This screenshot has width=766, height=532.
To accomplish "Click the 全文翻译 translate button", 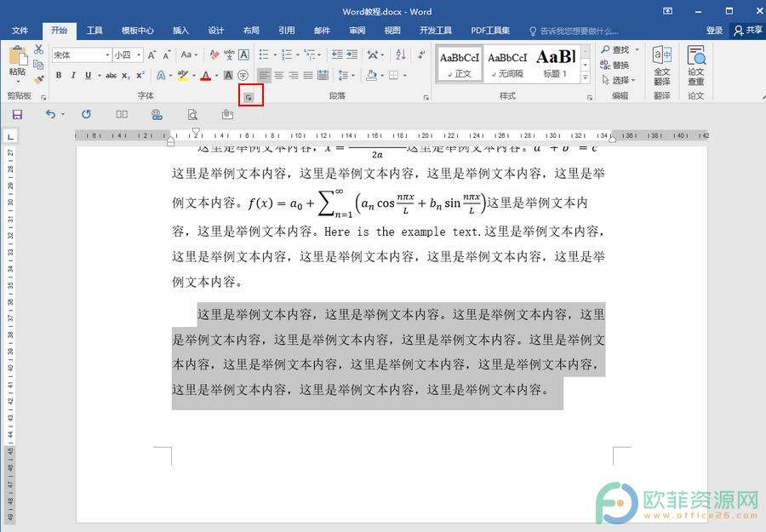I will pos(662,66).
